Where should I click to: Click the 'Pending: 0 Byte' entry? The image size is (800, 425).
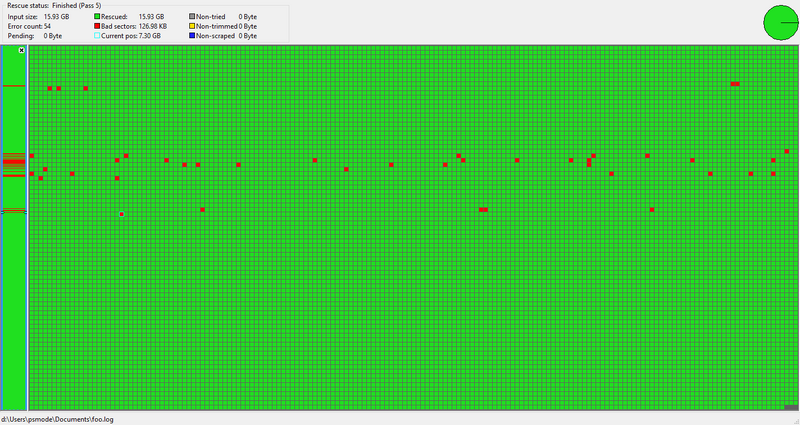(x=35, y=36)
